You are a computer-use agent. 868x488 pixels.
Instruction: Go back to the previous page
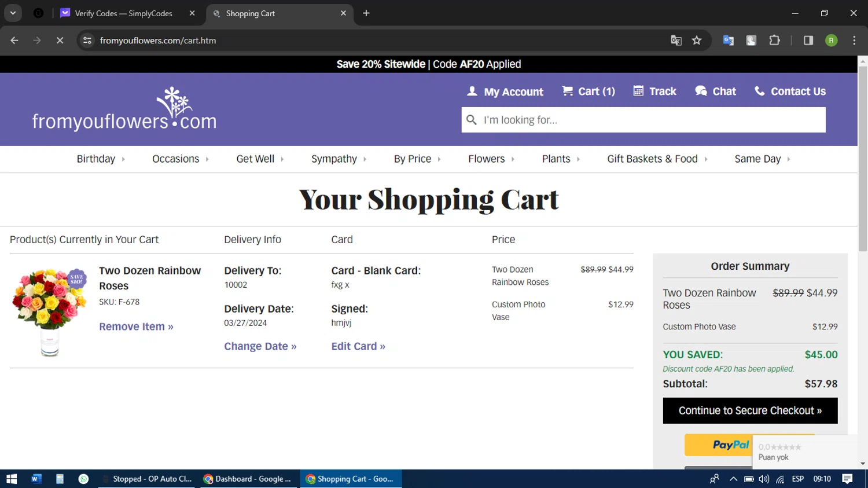pos(14,41)
